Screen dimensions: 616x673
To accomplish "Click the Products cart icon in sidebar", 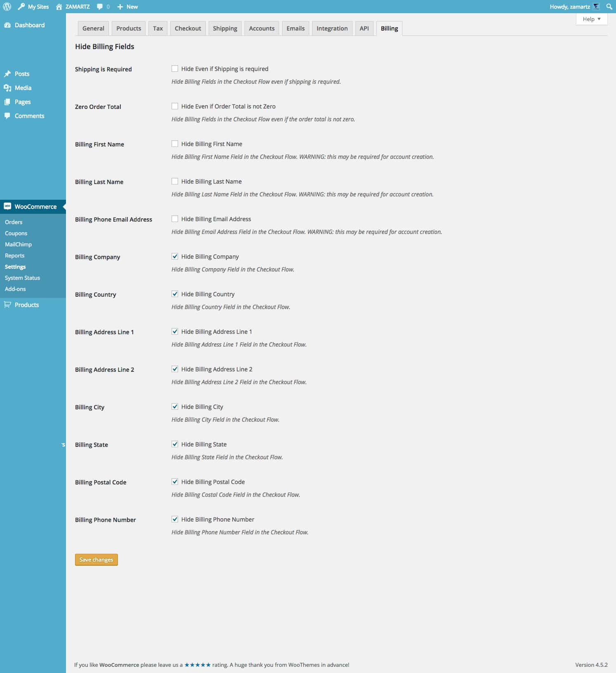I will pyautogui.click(x=7, y=305).
